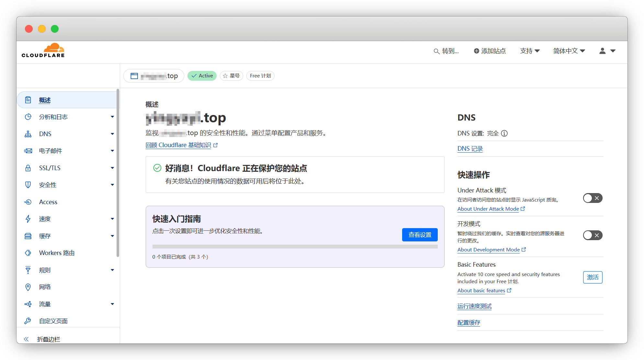Click the Email envelope icon in sidebar
The height and width of the screenshot is (360, 644).
28,151
